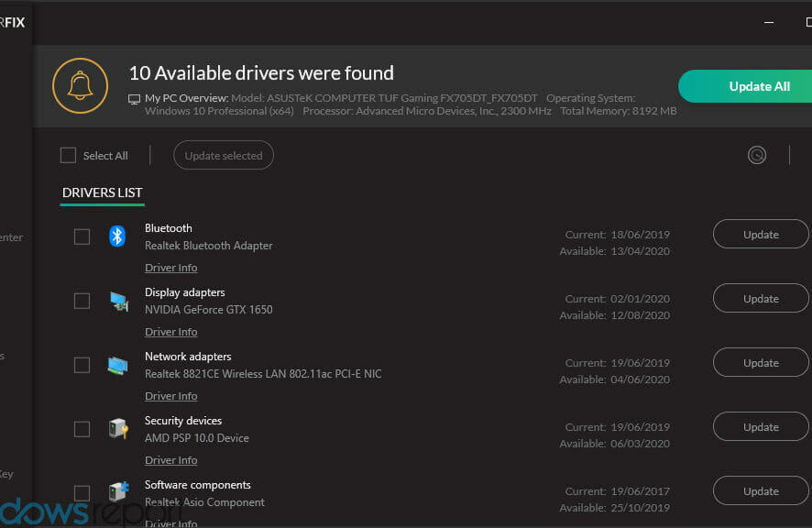
Task: Click the Network adapters device icon
Action: pyautogui.click(x=117, y=366)
